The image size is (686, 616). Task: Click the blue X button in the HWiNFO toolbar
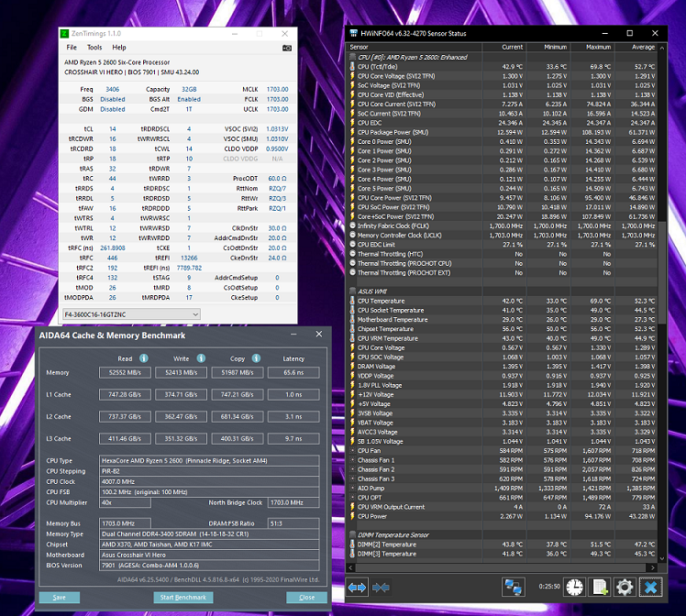click(650, 587)
